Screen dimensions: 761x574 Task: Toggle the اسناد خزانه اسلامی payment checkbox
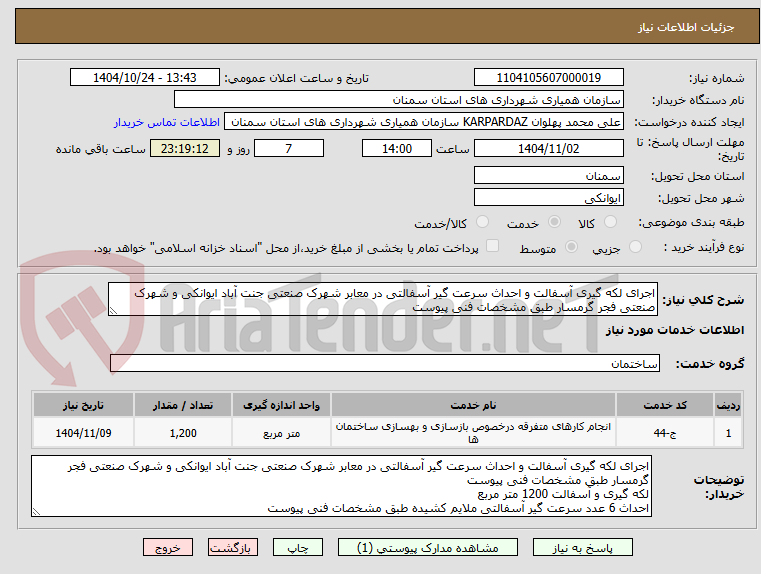(492, 246)
